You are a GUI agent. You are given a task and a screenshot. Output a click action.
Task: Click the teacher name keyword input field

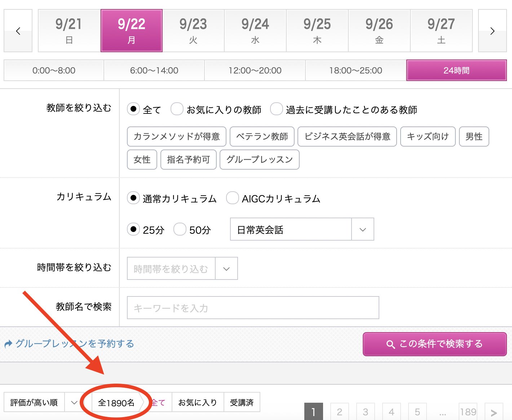[x=253, y=308]
